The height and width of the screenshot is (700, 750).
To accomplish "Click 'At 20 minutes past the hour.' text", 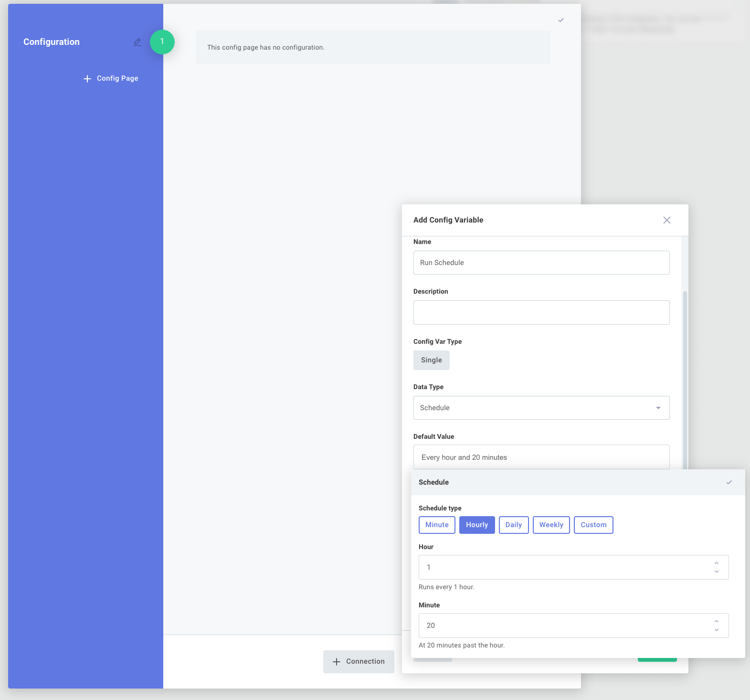I will 462,645.
